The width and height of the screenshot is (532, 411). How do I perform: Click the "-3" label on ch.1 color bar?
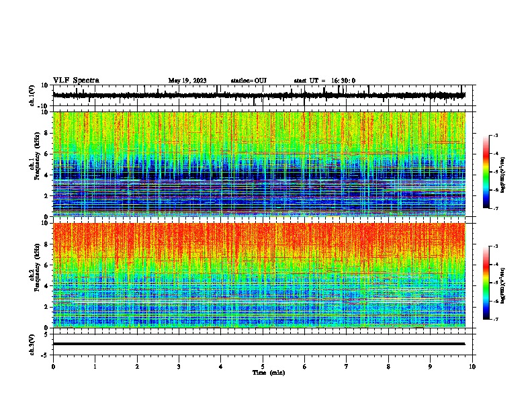click(x=495, y=135)
